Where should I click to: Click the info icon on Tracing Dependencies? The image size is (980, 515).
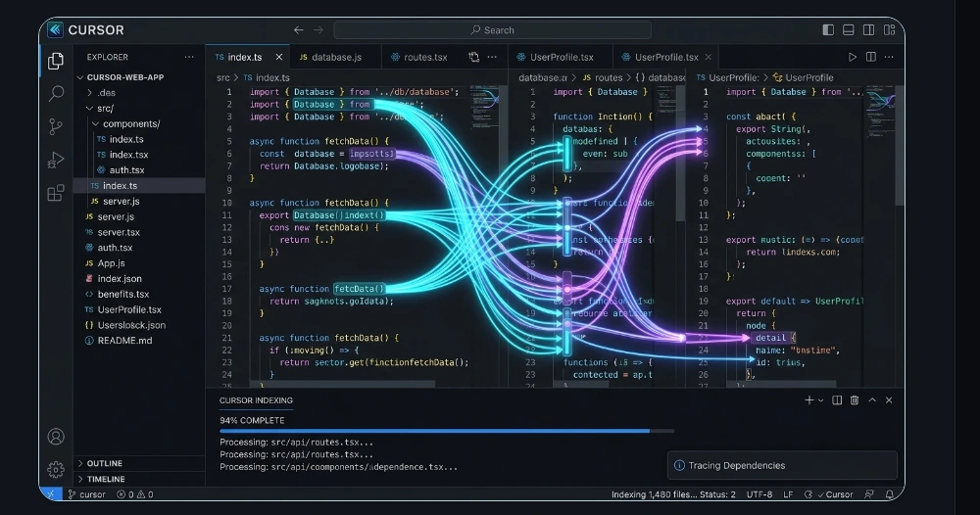pyautogui.click(x=679, y=465)
